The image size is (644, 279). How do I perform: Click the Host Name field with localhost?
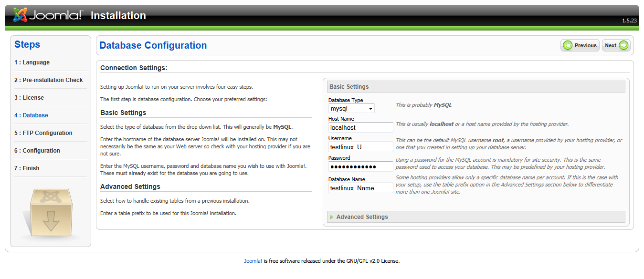[361, 127]
